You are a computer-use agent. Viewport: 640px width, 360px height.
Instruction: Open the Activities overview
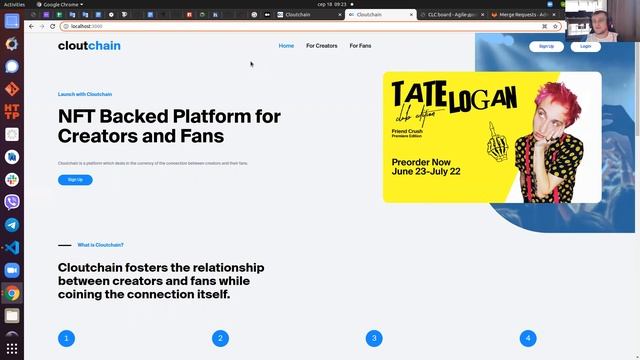point(14,4)
